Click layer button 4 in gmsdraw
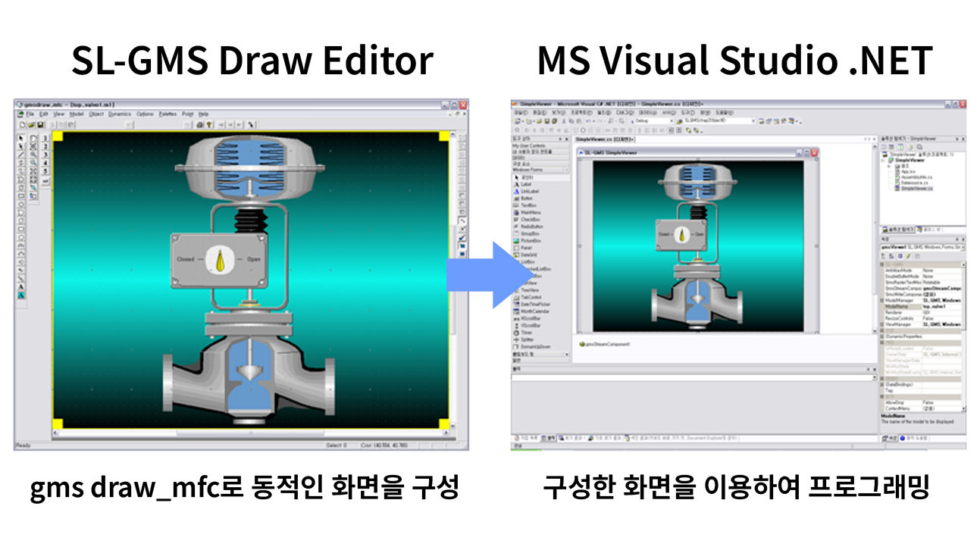Image resolution: width=980 pixels, height=550 pixels. pyautogui.click(x=45, y=163)
